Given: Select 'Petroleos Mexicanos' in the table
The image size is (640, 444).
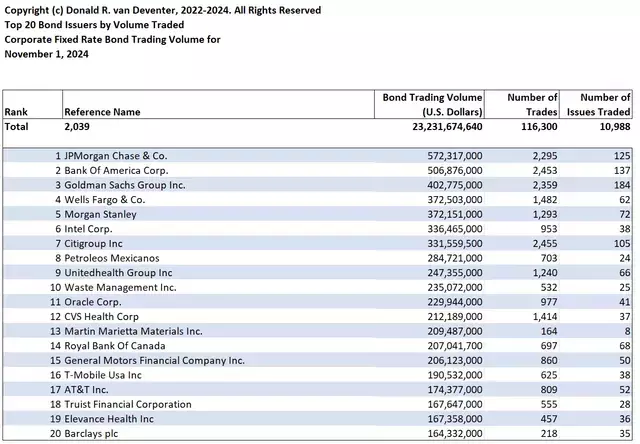Looking at the screenshot, I should [x=111, y=258].
